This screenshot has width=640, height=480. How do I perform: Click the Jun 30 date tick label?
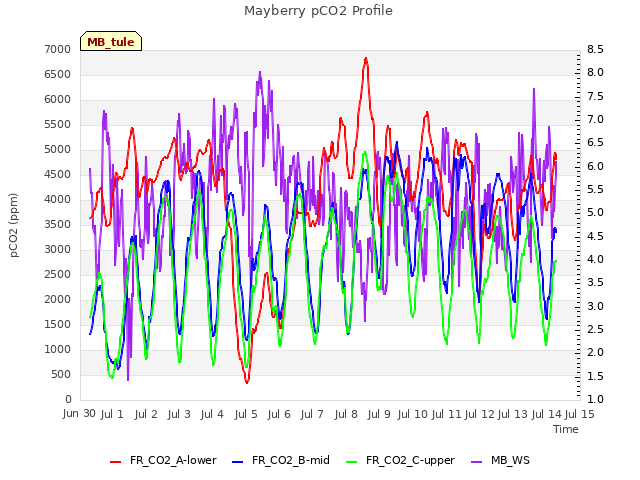[x=79, y=413]
